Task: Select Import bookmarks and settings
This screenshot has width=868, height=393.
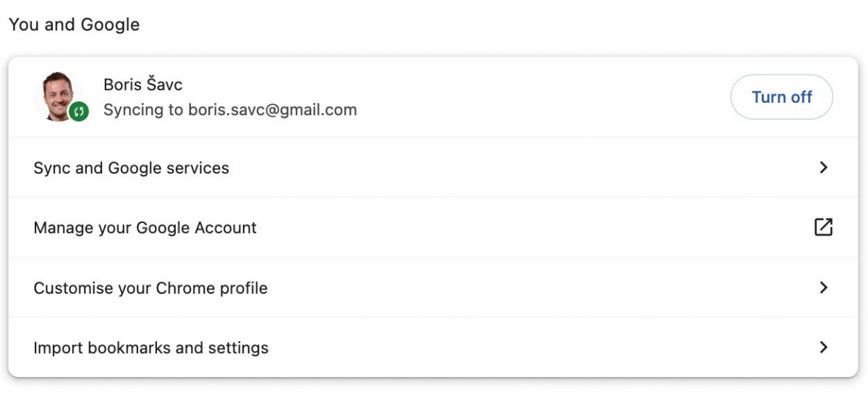Action: coord(433,347)
